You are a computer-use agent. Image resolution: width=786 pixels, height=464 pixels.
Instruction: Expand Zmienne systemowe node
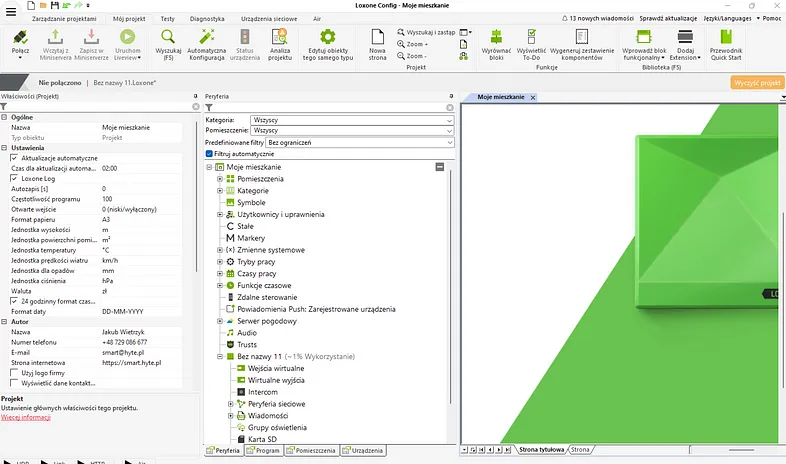(x=220, y=250)
